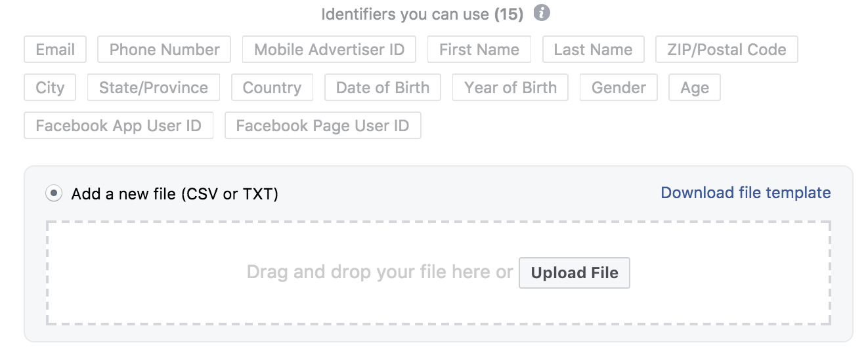The height and width of the screenshot is (349, 868).
Task: Select the Add a new file radio button
Action: point(54,194)
